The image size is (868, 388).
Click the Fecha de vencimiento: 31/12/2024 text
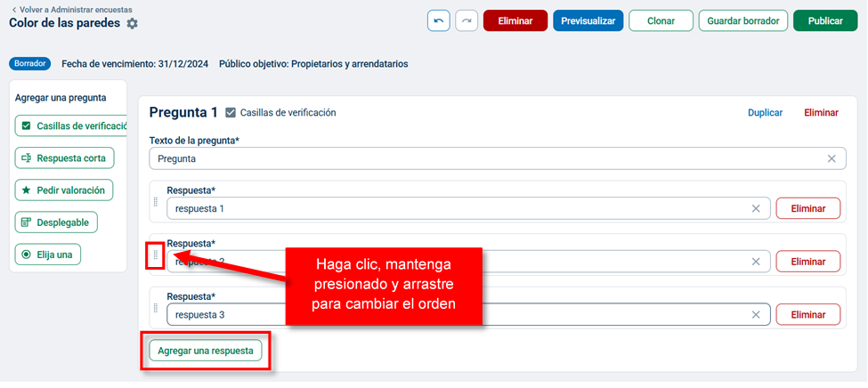pyautogui.click(x=135, y=64)
